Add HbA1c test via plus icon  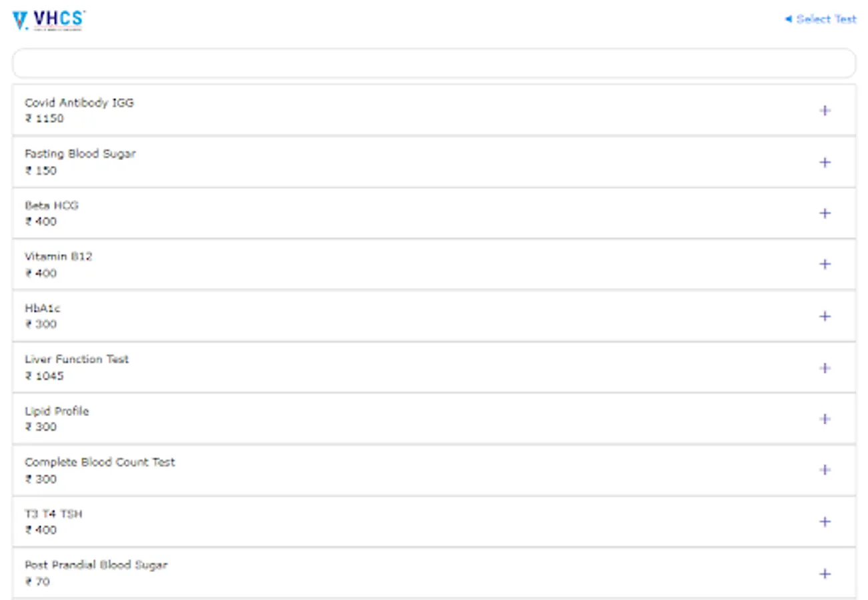coord(825,316)
